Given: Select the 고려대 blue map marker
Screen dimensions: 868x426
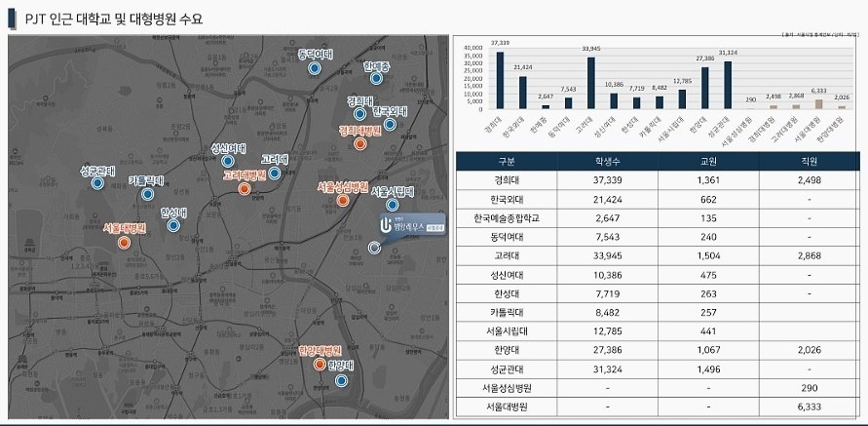Looking at the screenshot, I should 274,173.
